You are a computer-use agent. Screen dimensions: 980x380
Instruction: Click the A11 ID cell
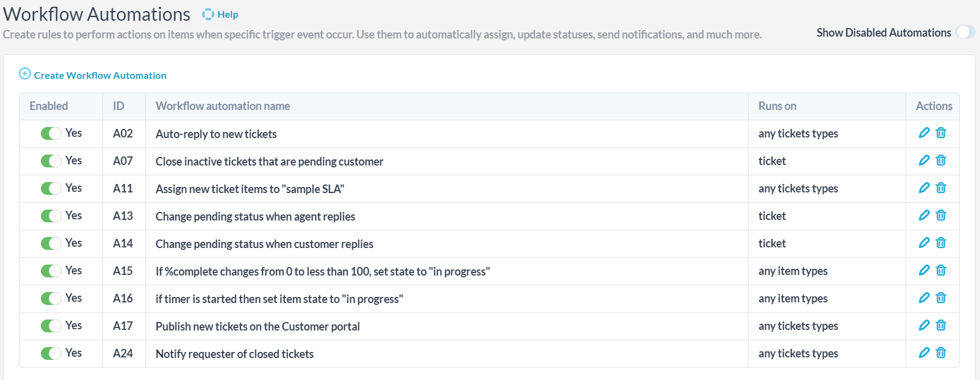click(123, 188)
